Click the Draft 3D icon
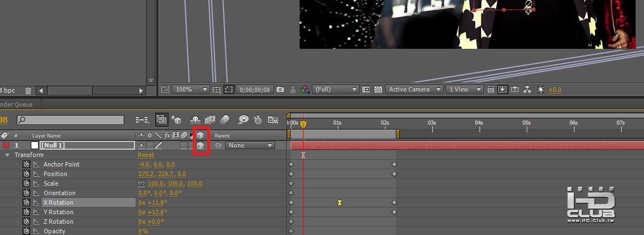The image size is (644, 235). tap(176, 120)
